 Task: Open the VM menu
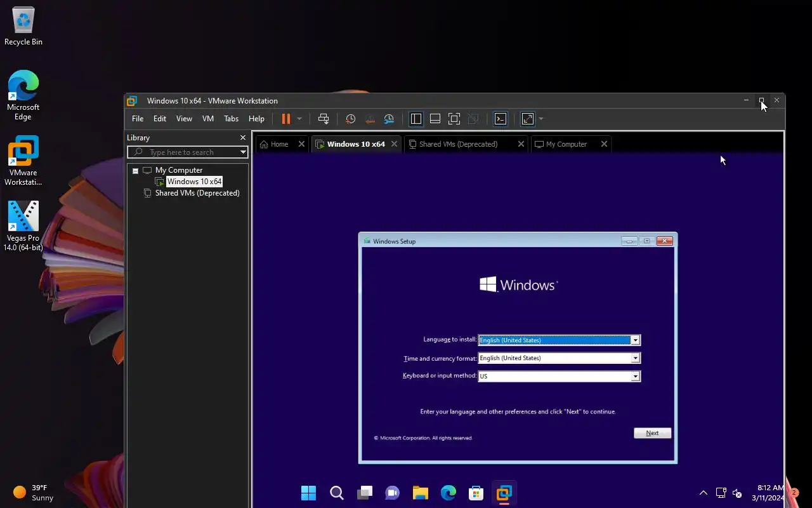click(208, 119)
